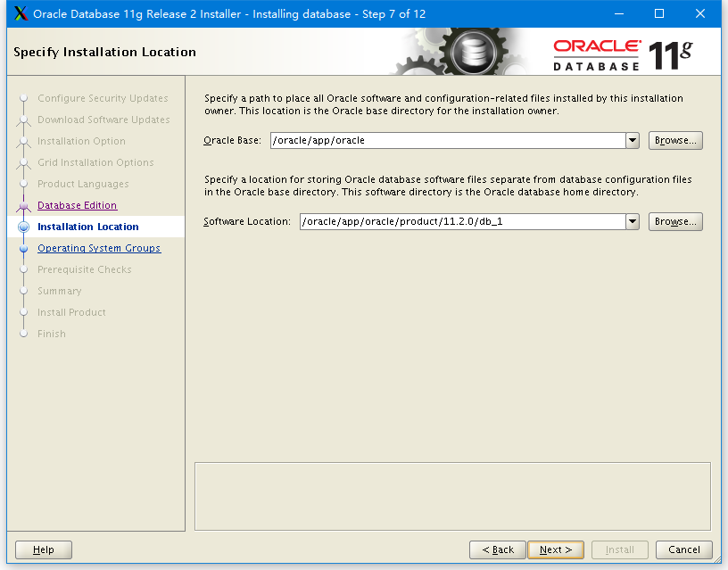Click the step marker icon beside Database Edition
Screen dimensions: 728x570
pyautogui.click(x=24, y=206)
